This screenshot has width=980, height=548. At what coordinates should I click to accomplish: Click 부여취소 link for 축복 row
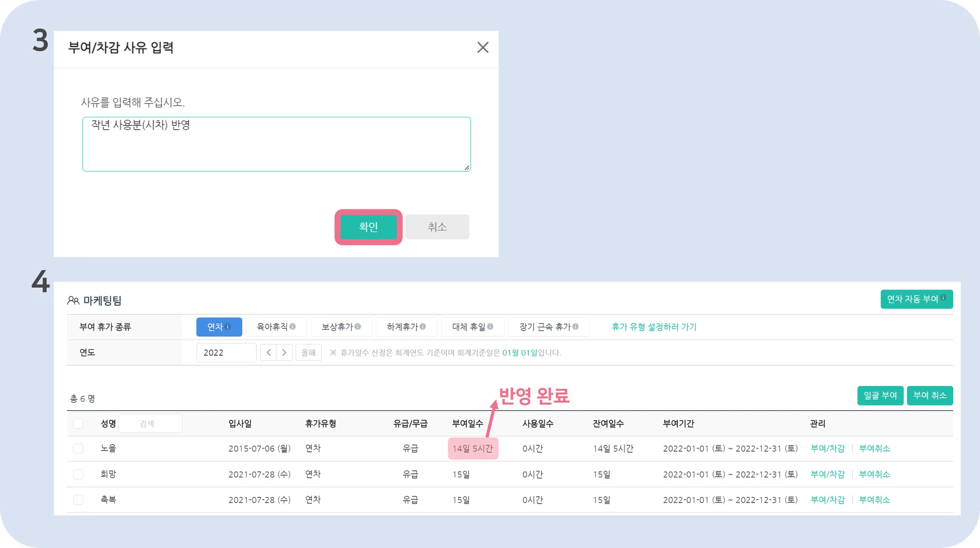click(x=874, y=500)
